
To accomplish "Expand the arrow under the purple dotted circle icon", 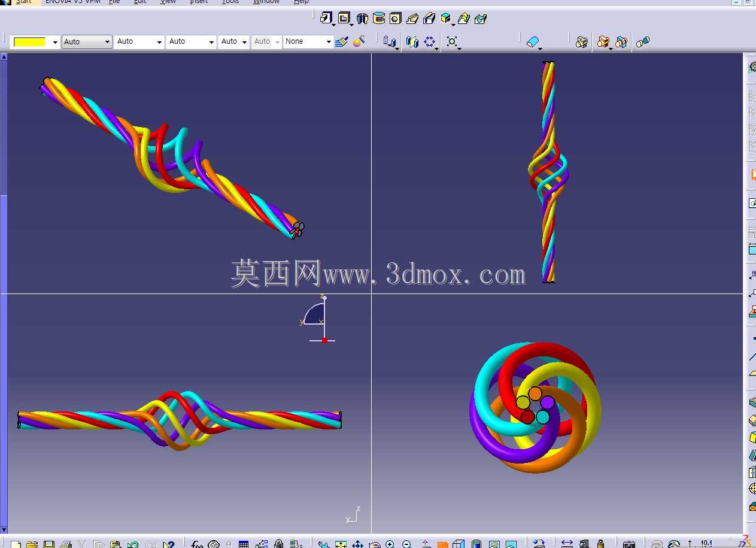I will pyautogui.click(x=437, y=49).
